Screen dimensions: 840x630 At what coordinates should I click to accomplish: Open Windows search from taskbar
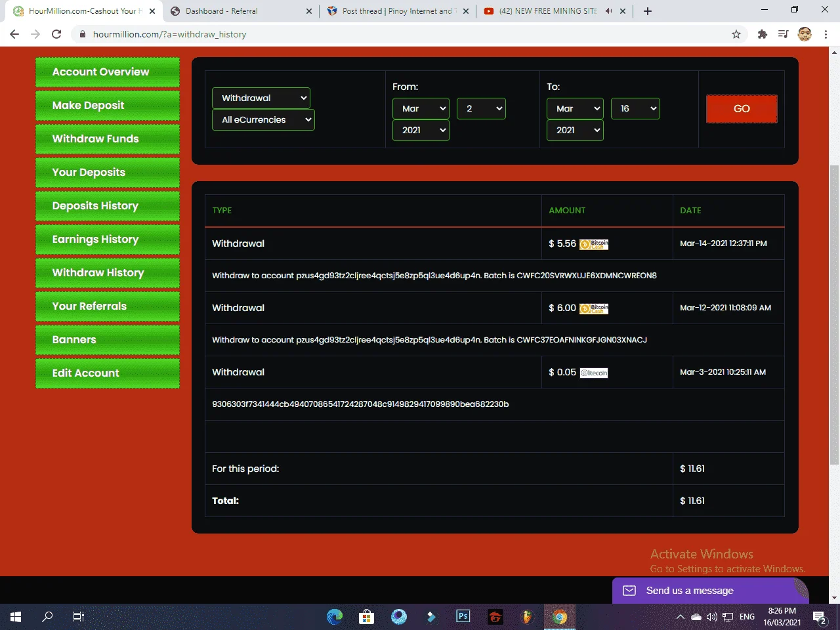click(47, 617)
